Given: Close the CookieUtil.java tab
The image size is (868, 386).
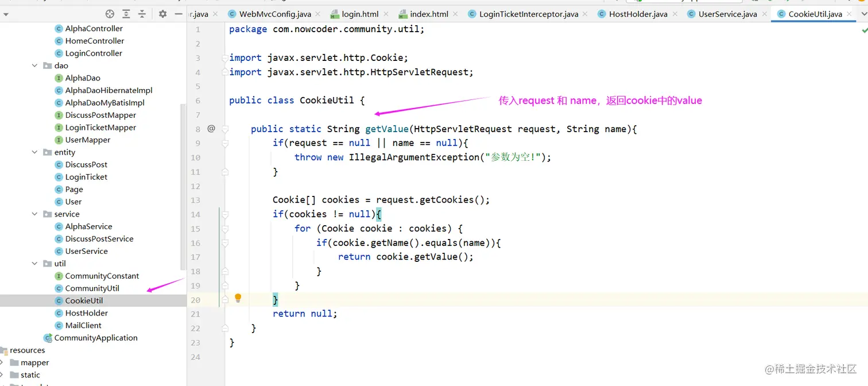Looking at the screenshot, I should pyautogui.click(x=850, y=14).
